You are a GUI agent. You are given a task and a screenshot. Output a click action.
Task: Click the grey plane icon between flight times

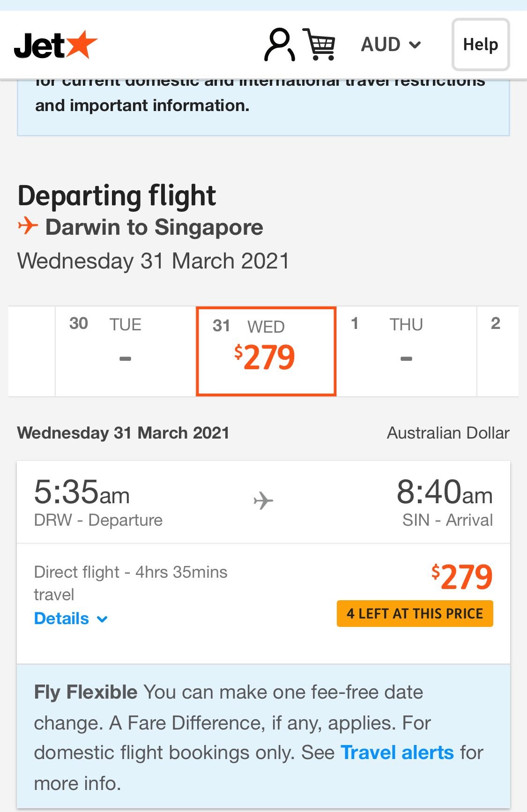[263, 500]
